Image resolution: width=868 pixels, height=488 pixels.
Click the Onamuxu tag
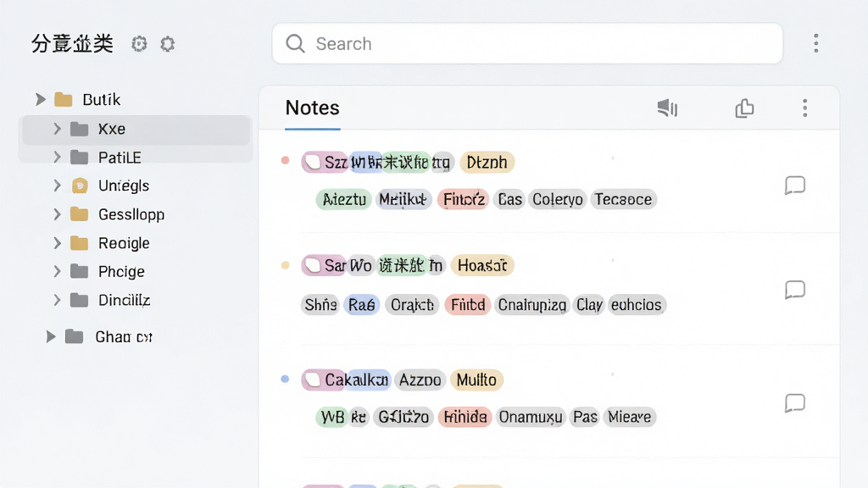pos(531,417)
